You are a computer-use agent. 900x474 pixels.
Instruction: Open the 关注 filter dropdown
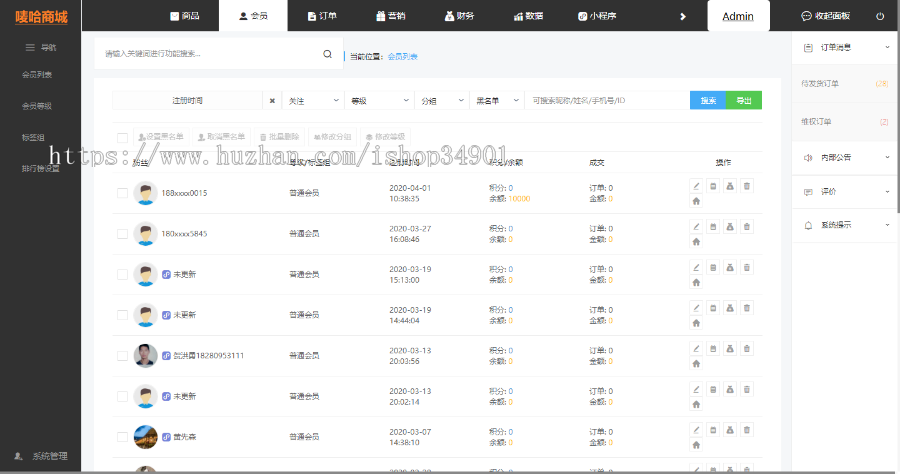313,101
